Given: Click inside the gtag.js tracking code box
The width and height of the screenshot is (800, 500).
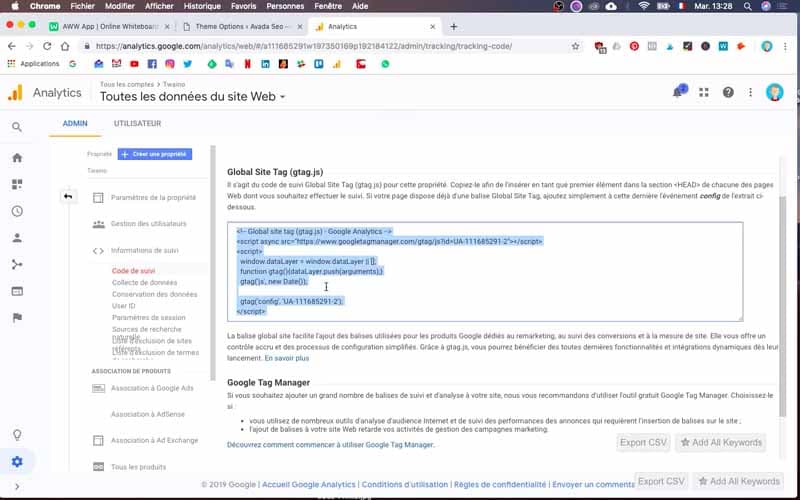Looking at the screenshot, I should (x=485, y=272).
